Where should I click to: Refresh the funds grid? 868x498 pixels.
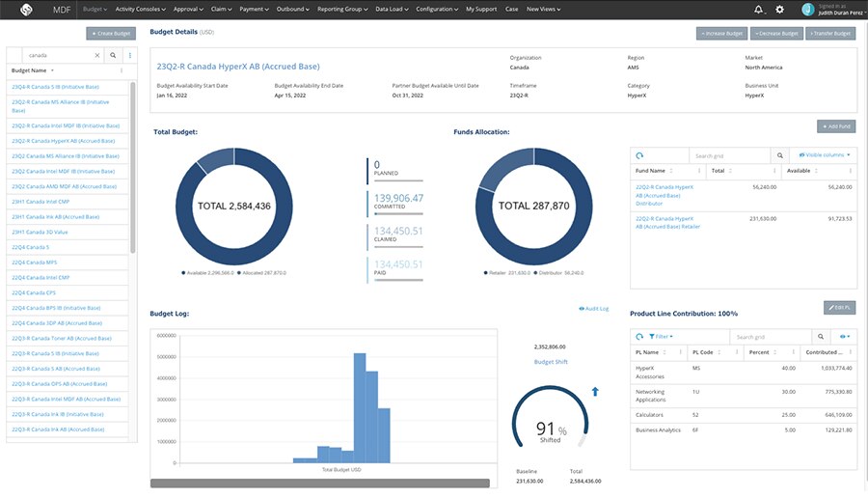(639, 154)
